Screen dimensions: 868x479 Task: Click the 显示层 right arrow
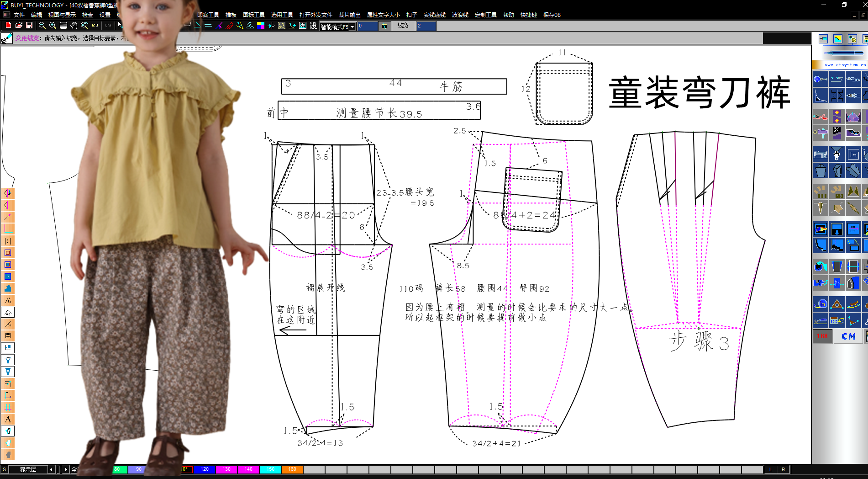pos(66,469)
